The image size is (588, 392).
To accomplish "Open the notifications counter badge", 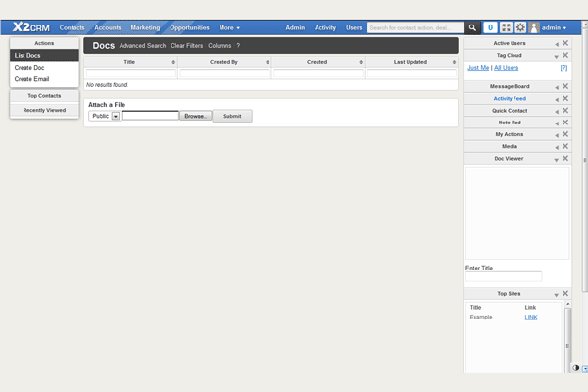I will [491, 28].
